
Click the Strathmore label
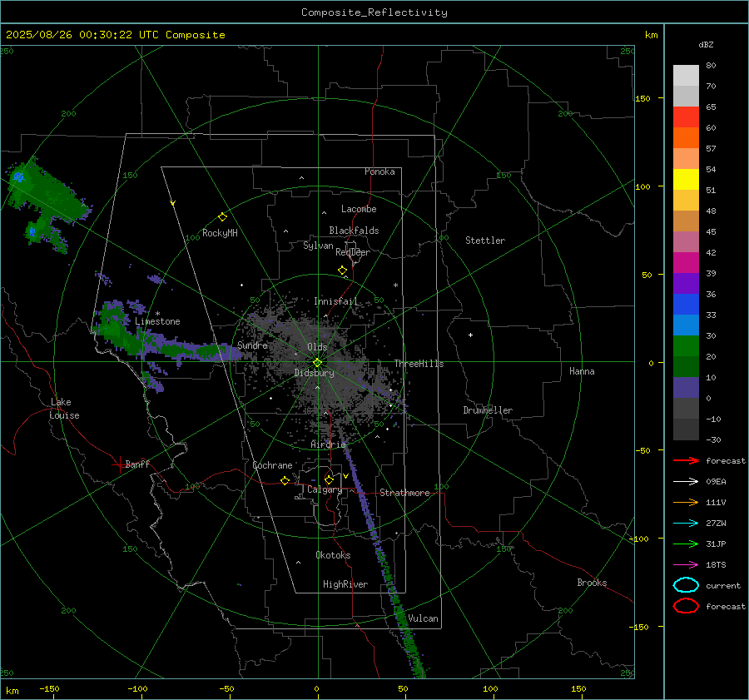pyautogui.click(x=404, y=493)
